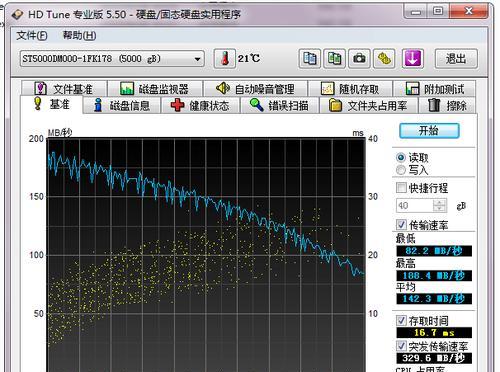The height and width of the screenshot is (372, 500).
Task: Toggle the 传输速率 transfer rate checkbox
Action: point(401,225)
